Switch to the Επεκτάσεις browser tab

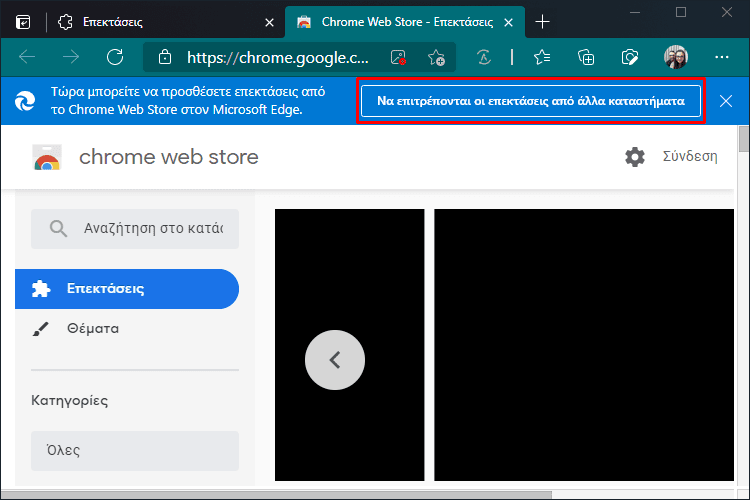[x=165, y=22]
